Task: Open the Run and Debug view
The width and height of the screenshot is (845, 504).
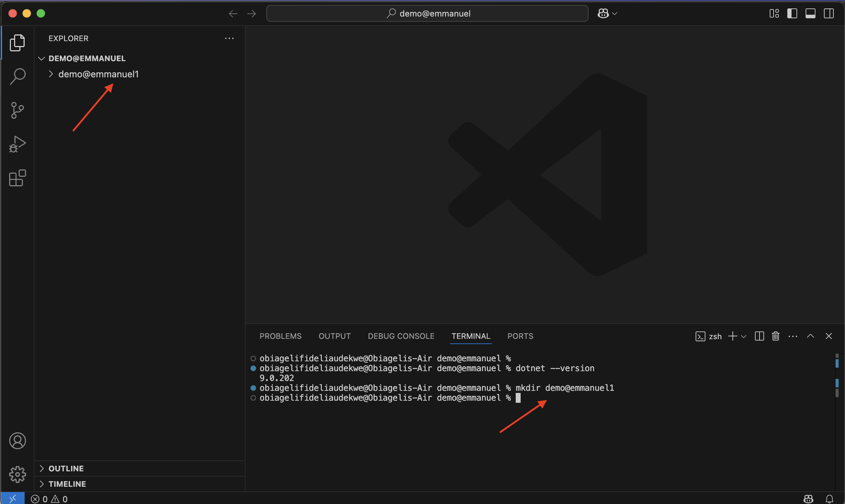Action: click(x=17, y=144)
